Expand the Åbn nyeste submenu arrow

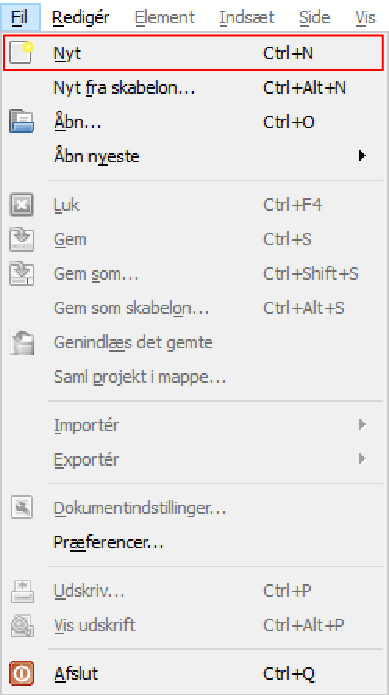click(362, 156)
